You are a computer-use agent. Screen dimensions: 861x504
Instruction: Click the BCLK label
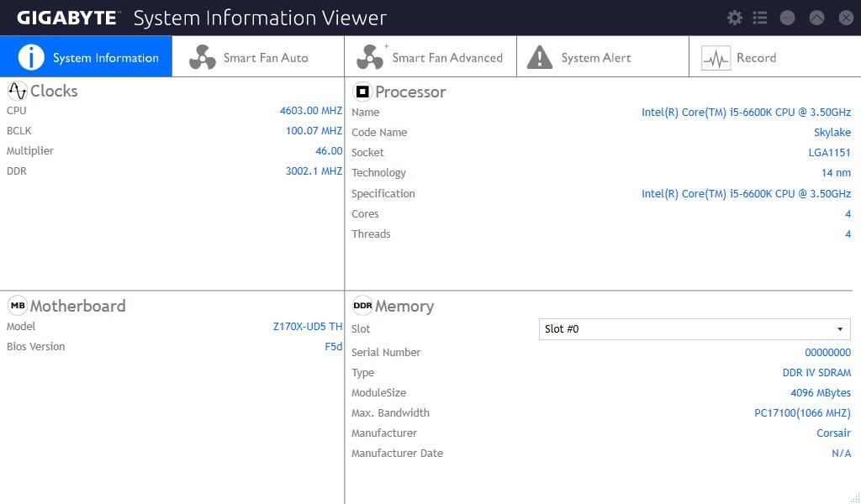pyautogui.click(x=19, y=130)
